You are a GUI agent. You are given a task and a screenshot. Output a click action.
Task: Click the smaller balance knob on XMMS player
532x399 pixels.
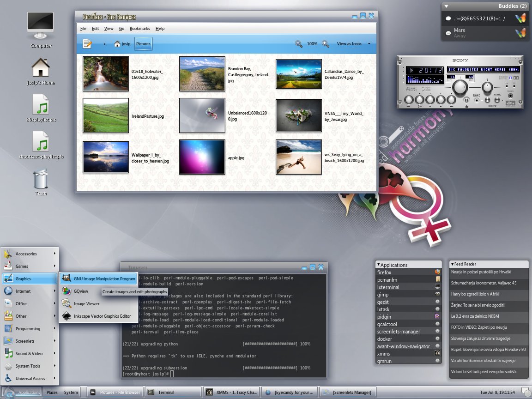[487, 88]
